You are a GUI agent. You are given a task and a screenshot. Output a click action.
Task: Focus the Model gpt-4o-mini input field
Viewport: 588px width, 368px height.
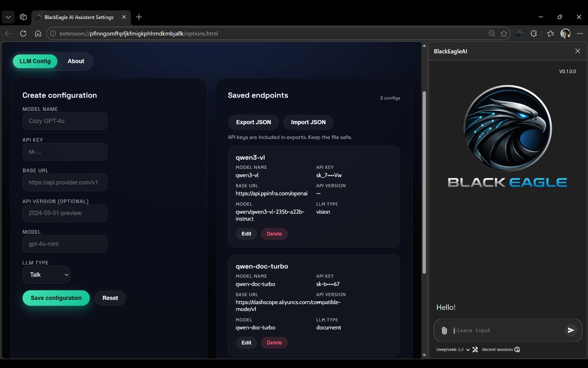[x=65, y=244]
